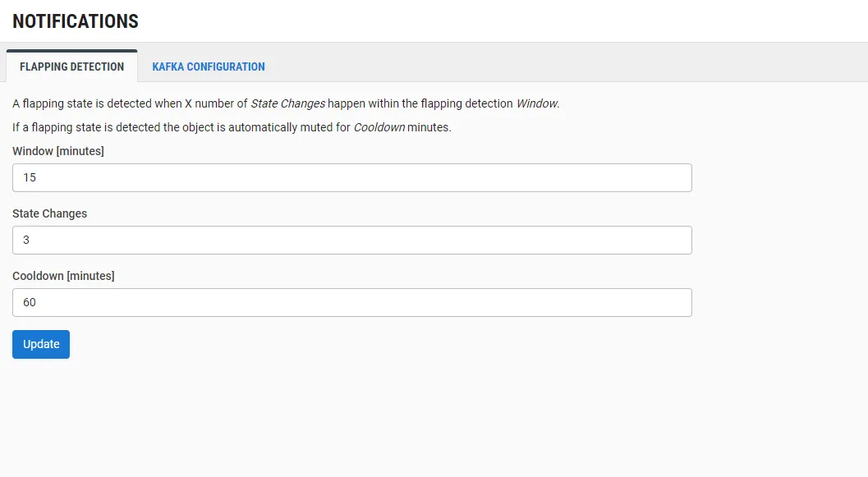This screenshot has height=477, width=868.
Task: Click the Window minutes input field
Action: point(352,177)
